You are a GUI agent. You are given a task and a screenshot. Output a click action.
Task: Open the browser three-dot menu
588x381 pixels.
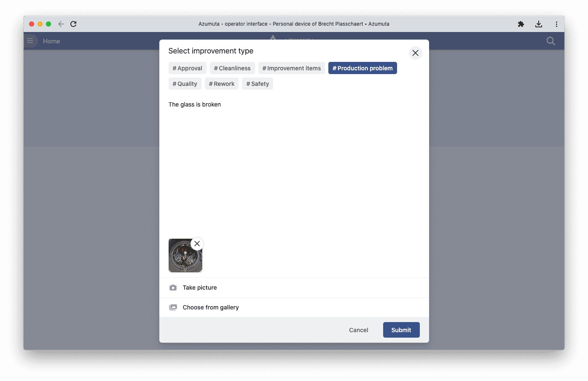(556, 24)
